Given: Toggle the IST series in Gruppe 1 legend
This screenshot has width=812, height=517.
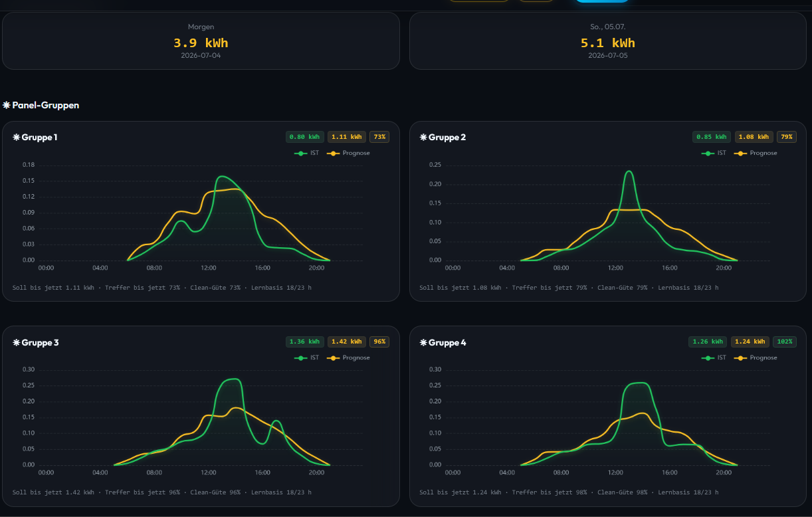Looking at the screenshot, I should tap(307, 153).
